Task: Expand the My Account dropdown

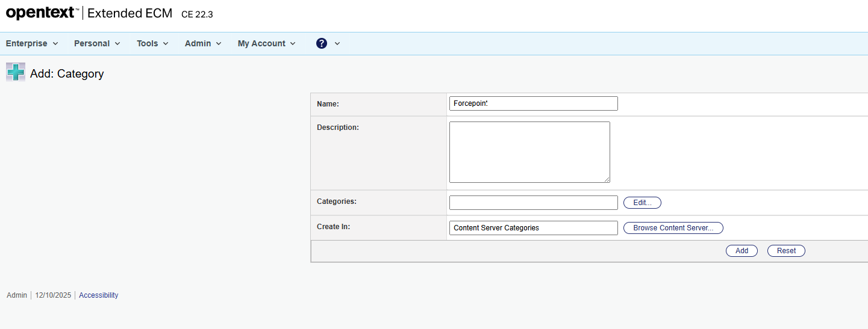Action: pyautogui.click(x=266, y=43)
